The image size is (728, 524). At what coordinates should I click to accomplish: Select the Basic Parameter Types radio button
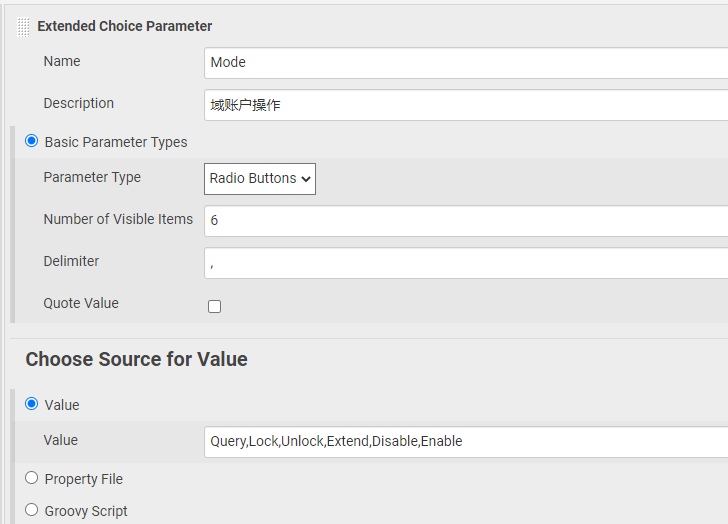coord(32,141)
